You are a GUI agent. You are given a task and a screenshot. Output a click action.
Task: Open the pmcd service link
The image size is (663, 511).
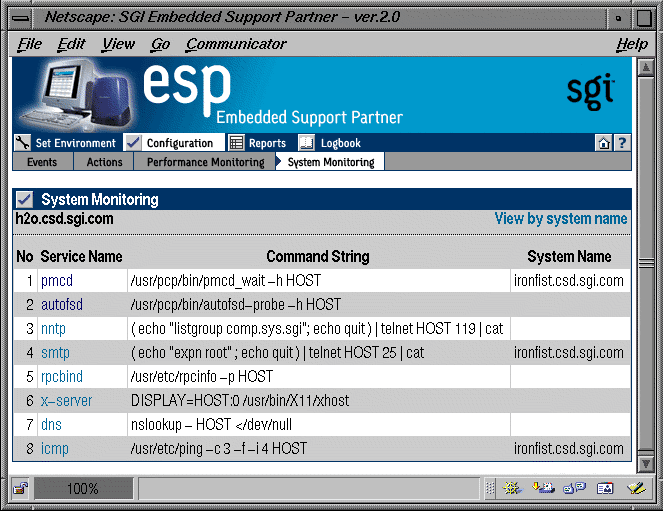(x=57, y=281)
